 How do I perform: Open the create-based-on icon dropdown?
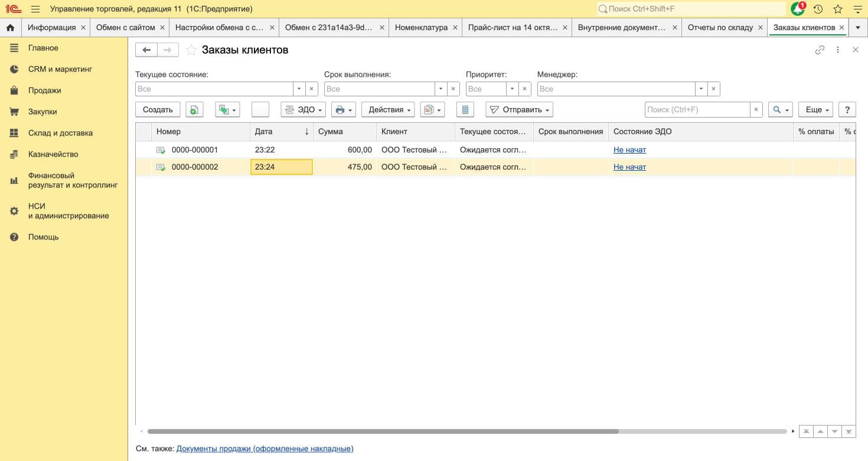click(x=227, y=109)
